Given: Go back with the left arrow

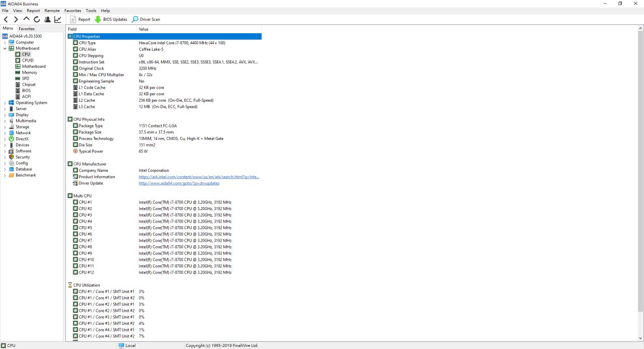Looking at the screenshot, I should (6, 19).
